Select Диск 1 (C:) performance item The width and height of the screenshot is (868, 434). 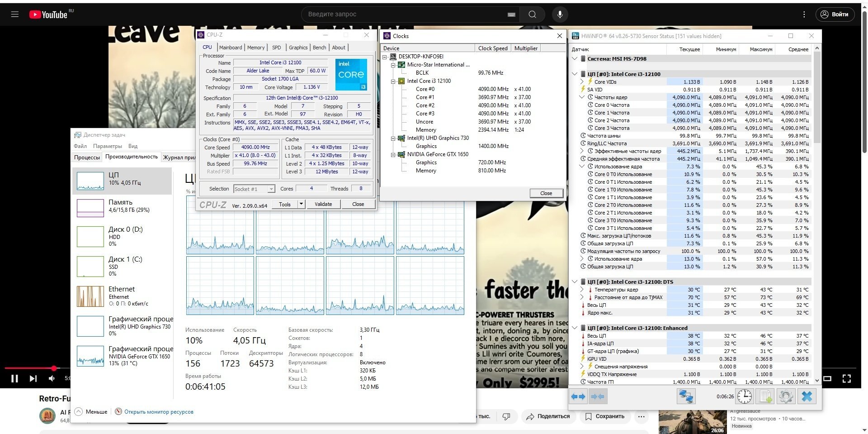(x=122, y=266)
